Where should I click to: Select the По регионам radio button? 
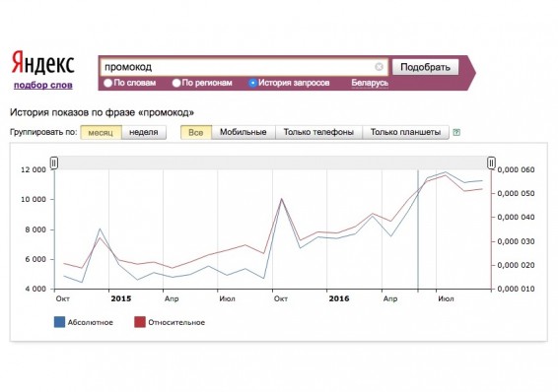(176, 83)
